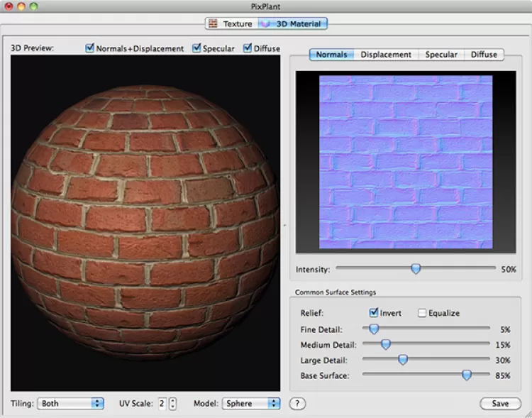Switch to the Texture tab
The width and height of the screenshot is (532, 418).
click(x=230, y=23)
